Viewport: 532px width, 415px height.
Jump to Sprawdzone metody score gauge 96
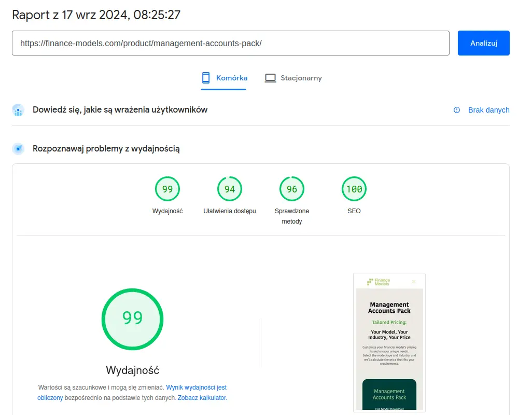pyautogui.click(x=292, y=189)
